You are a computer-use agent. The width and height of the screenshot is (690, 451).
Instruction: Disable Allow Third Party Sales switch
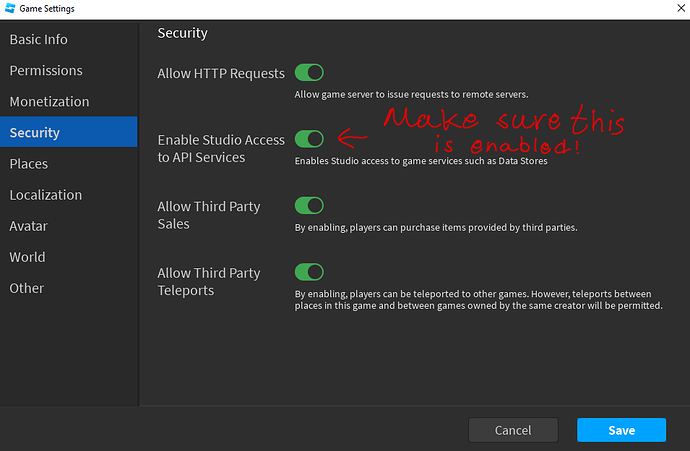(x=309, y=205)
